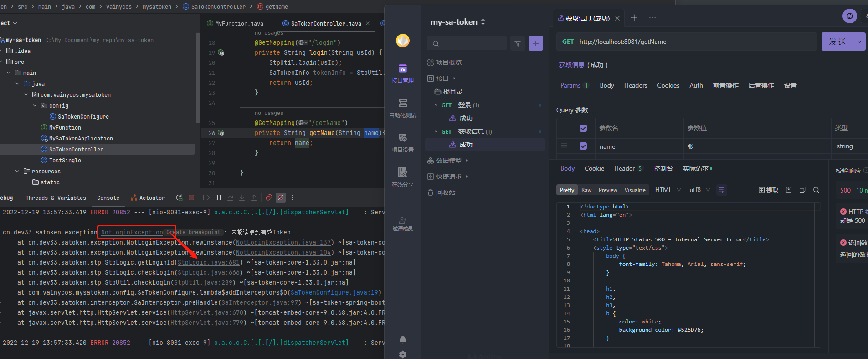This screenshot has width=868, height=359.
Task: Search the response body with the magnifier icon
Action: tap(816, 190)
